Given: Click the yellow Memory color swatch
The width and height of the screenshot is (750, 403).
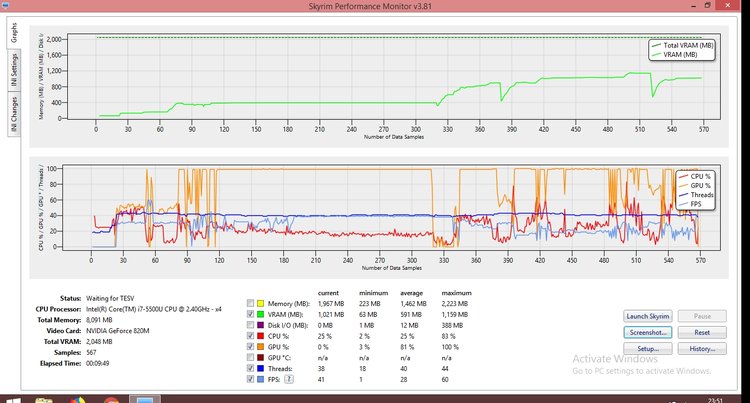Looking at the screenshot, I should pos(260,303).
